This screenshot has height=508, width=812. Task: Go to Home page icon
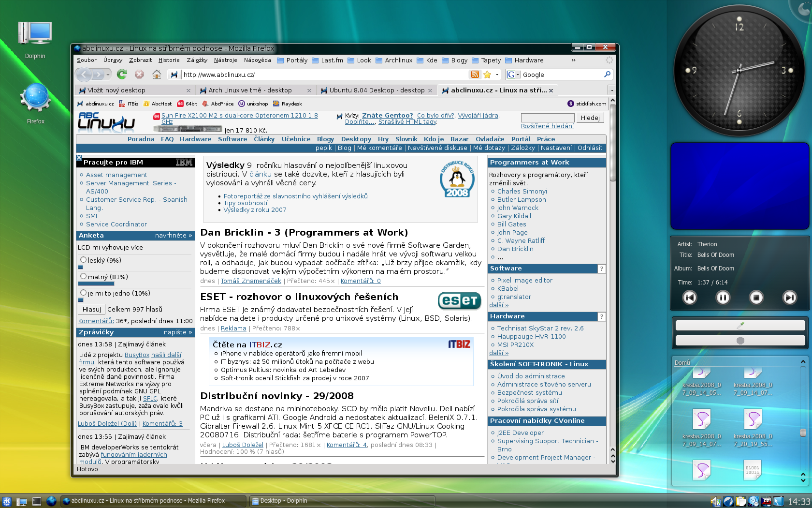[x=157, y=74]
